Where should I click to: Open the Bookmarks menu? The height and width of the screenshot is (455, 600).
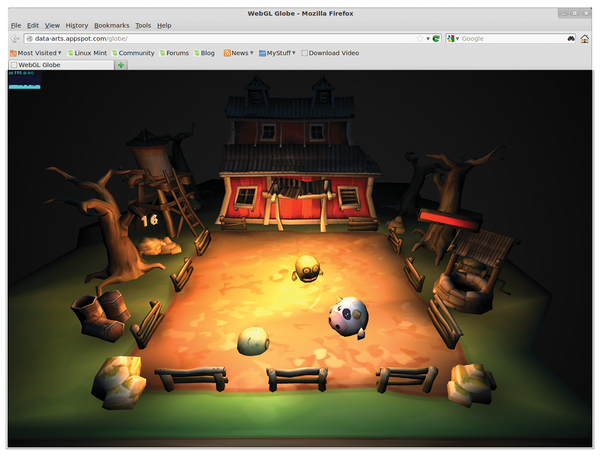(x=111, y=25)
